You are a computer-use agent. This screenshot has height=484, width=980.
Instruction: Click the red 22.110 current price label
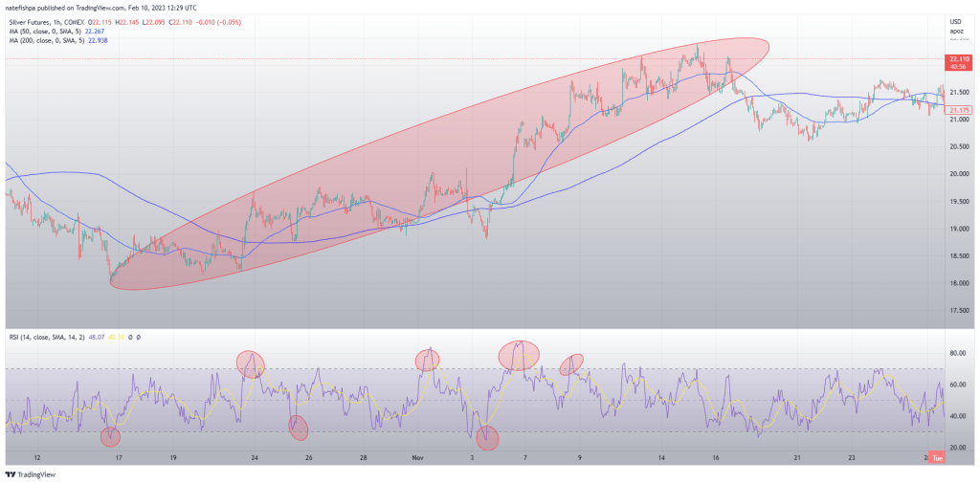click(956, 59)
